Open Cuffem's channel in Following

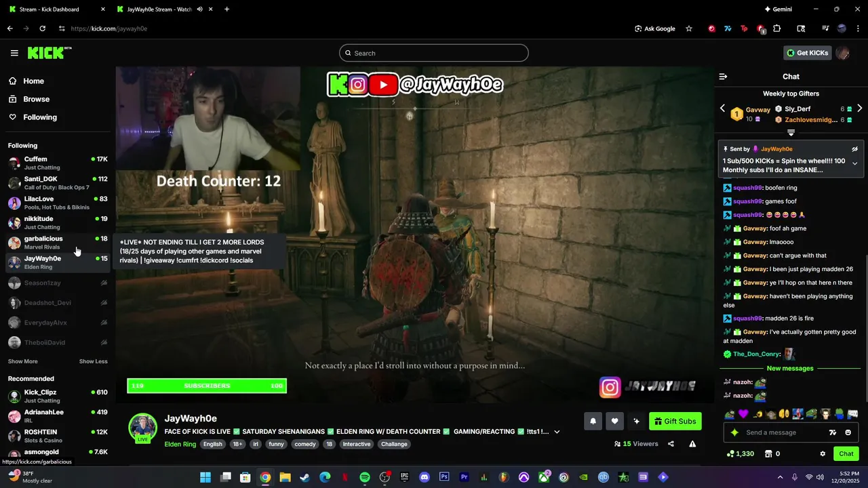coord(58,163)
